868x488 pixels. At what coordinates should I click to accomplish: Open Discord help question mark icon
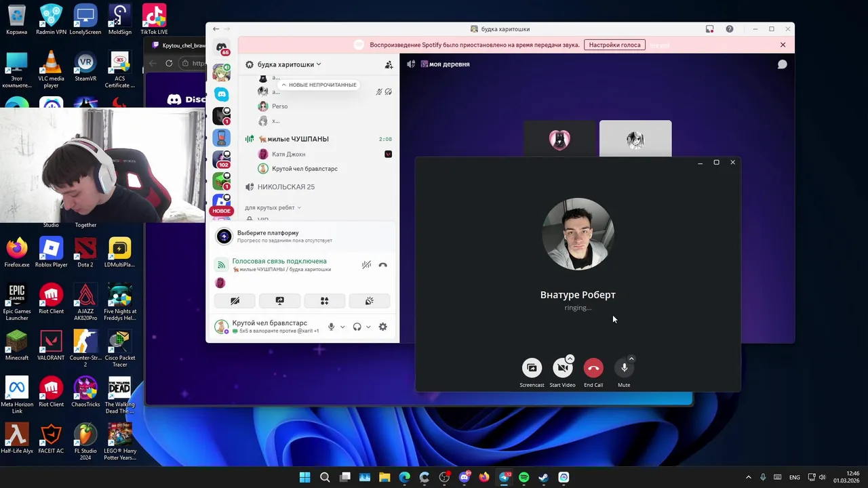730,29
